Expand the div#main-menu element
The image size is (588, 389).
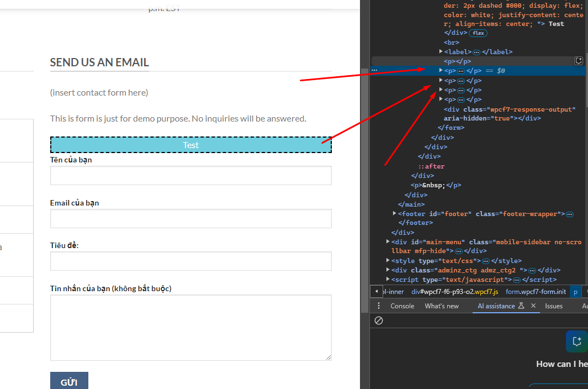[388, 241]
